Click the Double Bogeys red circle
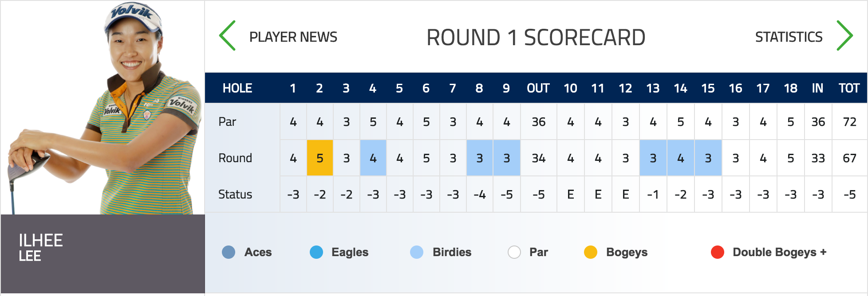The image size is (868, 296). tap(718, 252)
